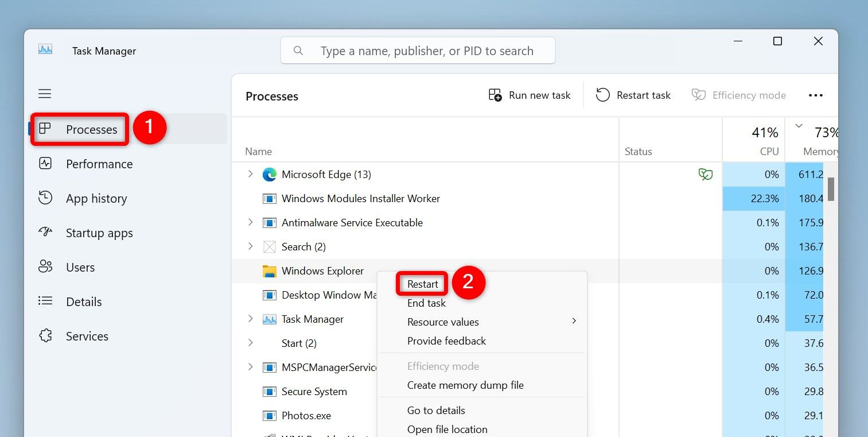Open the hamburger navigation menu
Image resolution: width=868 pixels, height=437 pixels.
(45, 94)
